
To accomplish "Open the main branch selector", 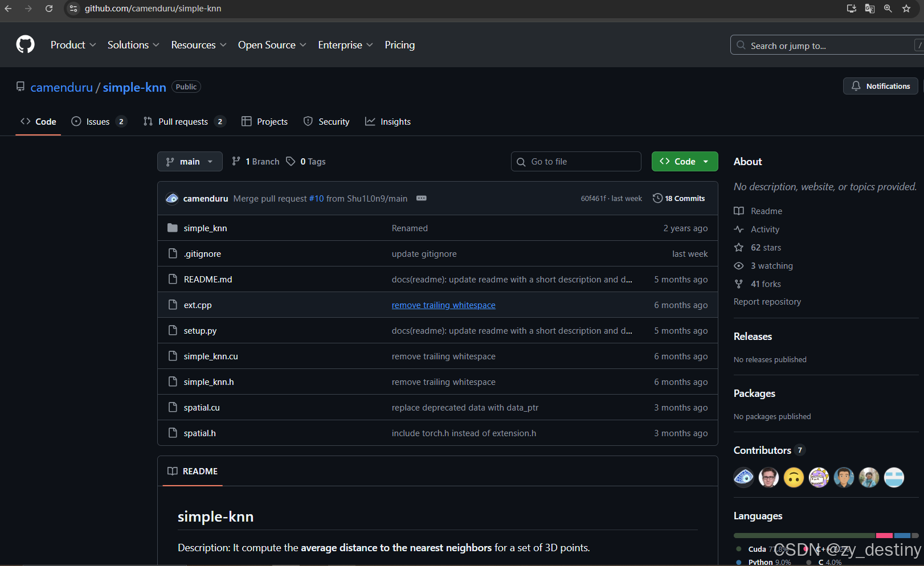I will click(190, 162).
